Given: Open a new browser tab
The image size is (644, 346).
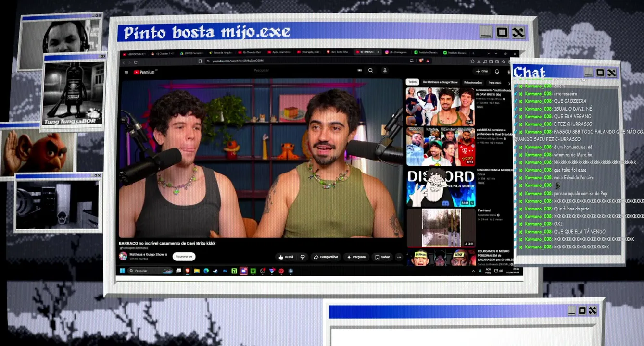Looking at the screenshot, I should 473,52.
